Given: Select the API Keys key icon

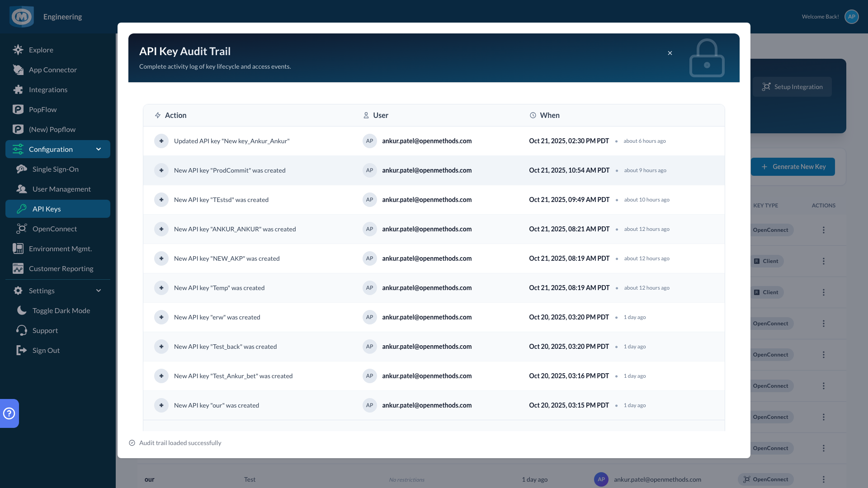Looking at the screenshot, I should [21, 209].
